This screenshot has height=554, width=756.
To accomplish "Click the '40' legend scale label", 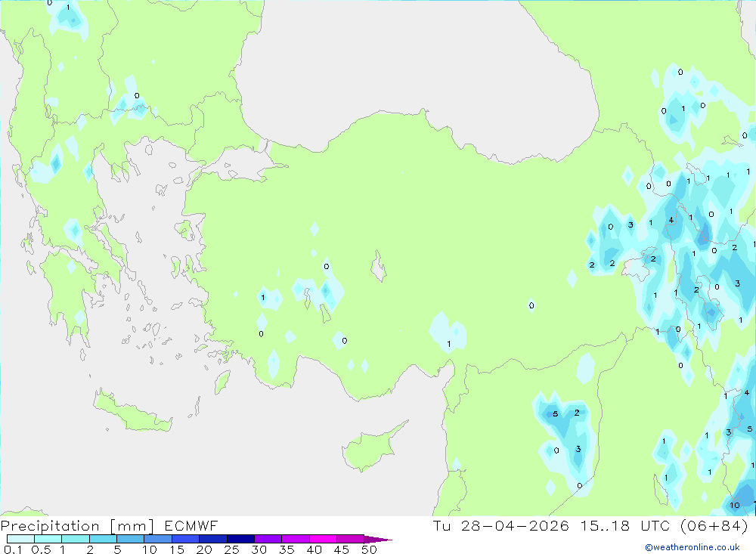I will point(314,549).
